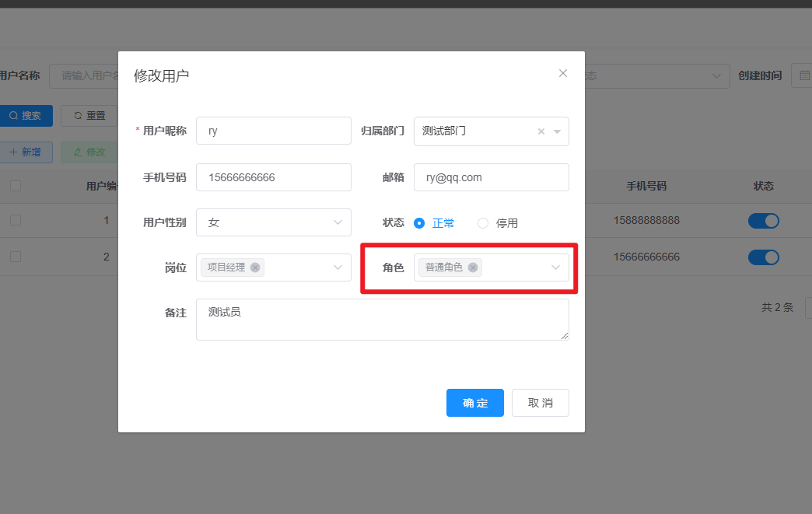Click the refresh icon on the 重置 button

(x=77, y=116)
